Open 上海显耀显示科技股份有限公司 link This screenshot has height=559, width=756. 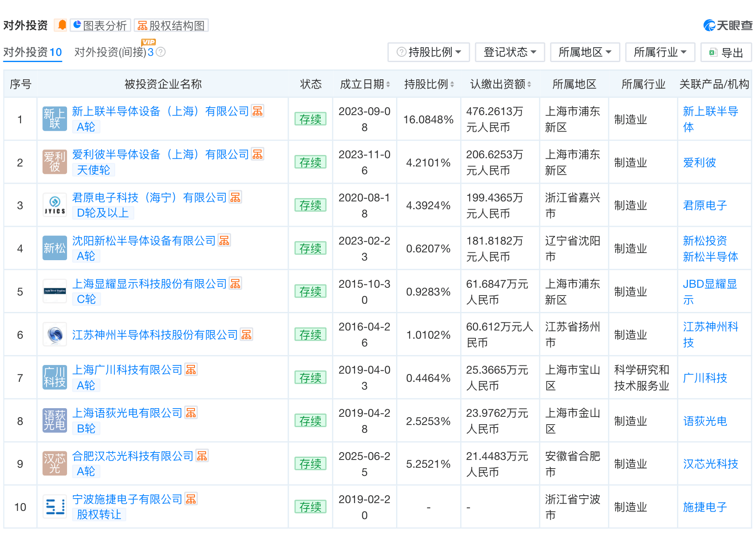point(149,284)
